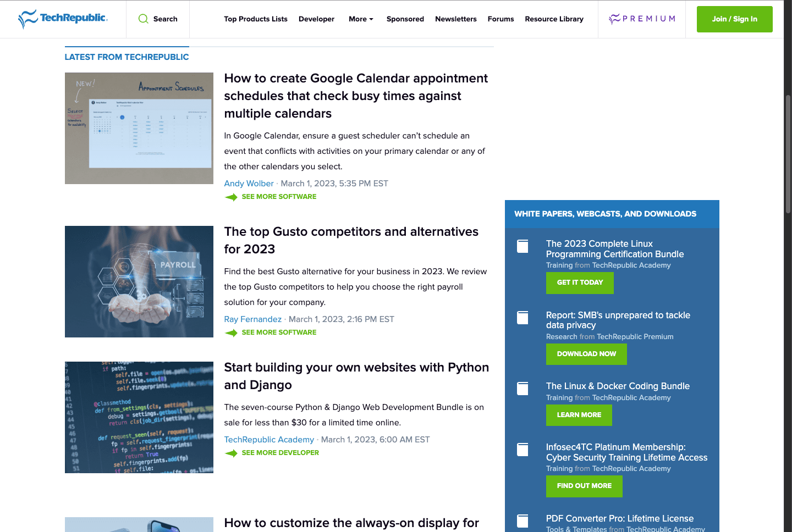The height and width of the screenshot is (532, 792).
Task: Open always-on display article headline
Action: pyautogui.click(x=351, y=523)
